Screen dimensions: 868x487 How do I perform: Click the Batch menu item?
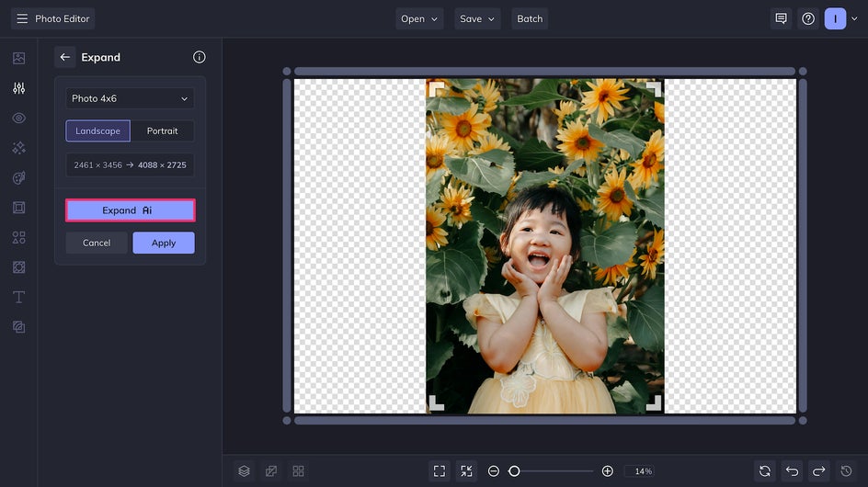(530, 18)
